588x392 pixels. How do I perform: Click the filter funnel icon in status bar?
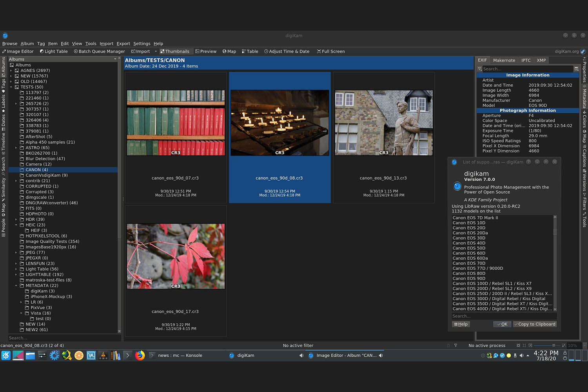tap(456, 345)
